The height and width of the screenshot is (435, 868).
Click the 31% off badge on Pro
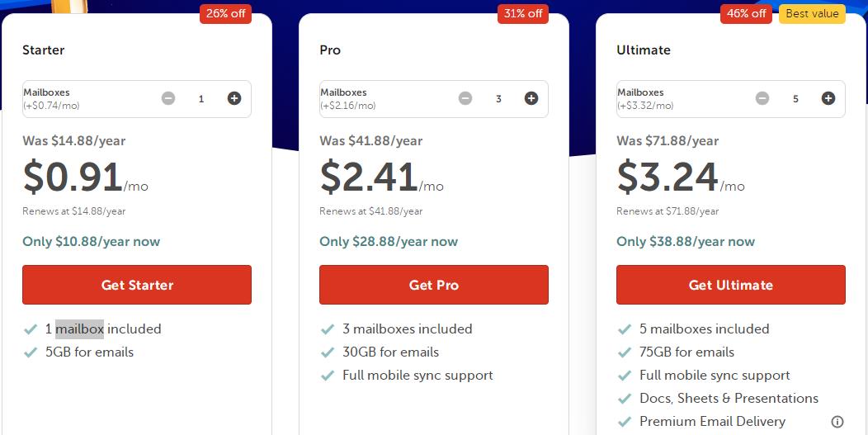[522, 14]
